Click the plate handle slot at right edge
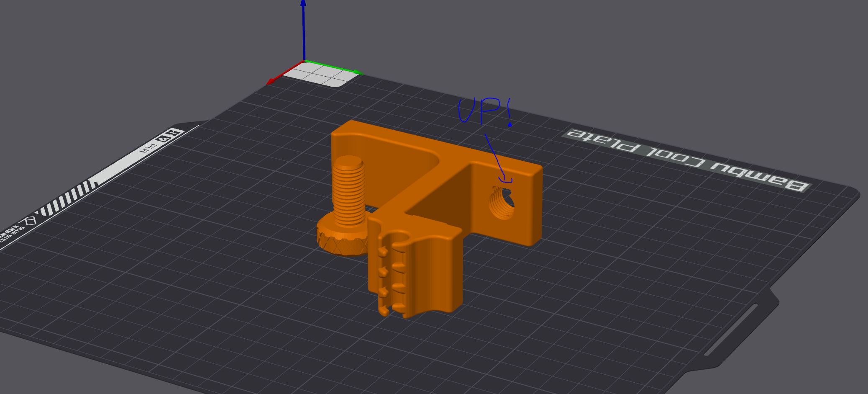The height and width of the screenshot is (394, 868). click(x=730, y=330)
